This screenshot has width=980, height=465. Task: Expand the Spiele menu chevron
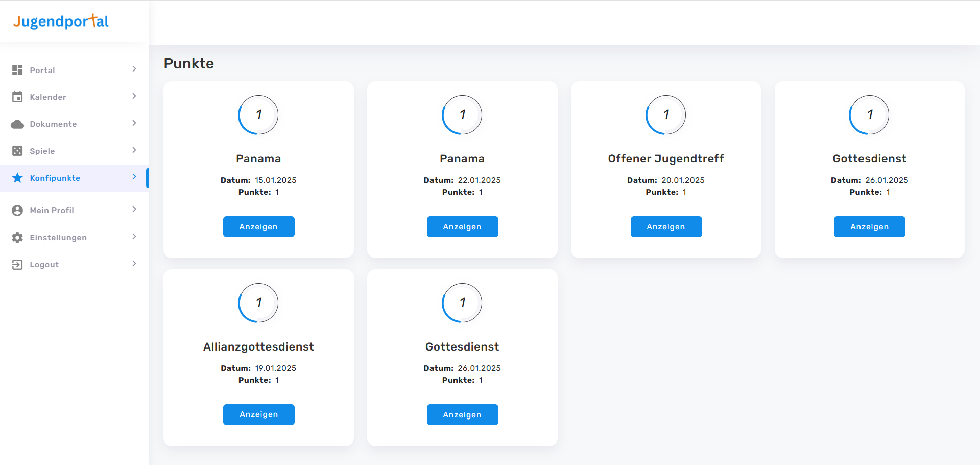click(x=134, y=150)
